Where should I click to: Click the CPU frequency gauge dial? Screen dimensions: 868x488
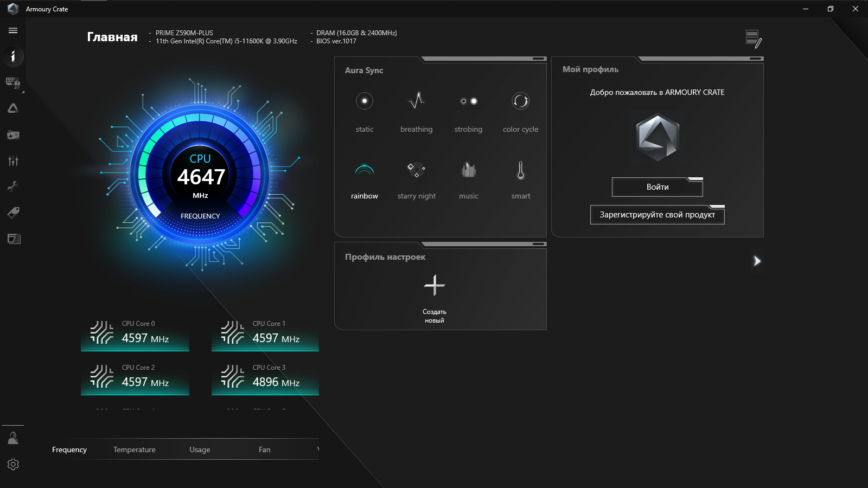pos(200,174)
